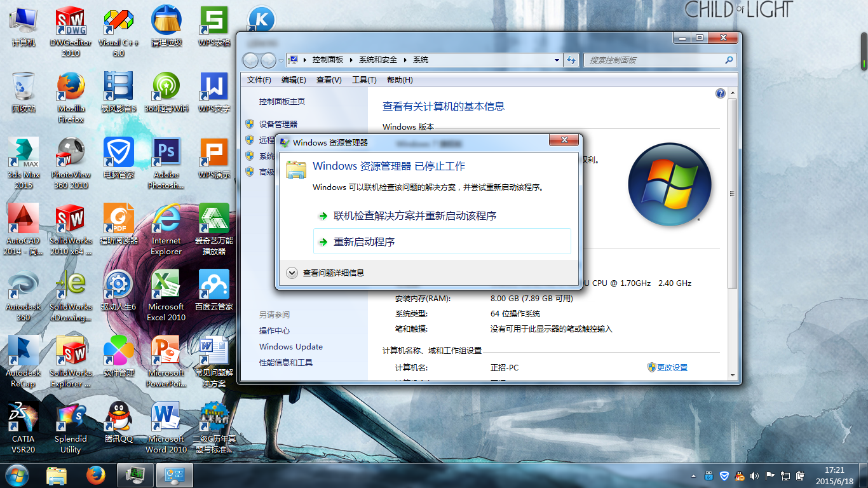Select the Adobe Photoshop desktop shortcut
The image size is (868, 488).
(166, 164)
